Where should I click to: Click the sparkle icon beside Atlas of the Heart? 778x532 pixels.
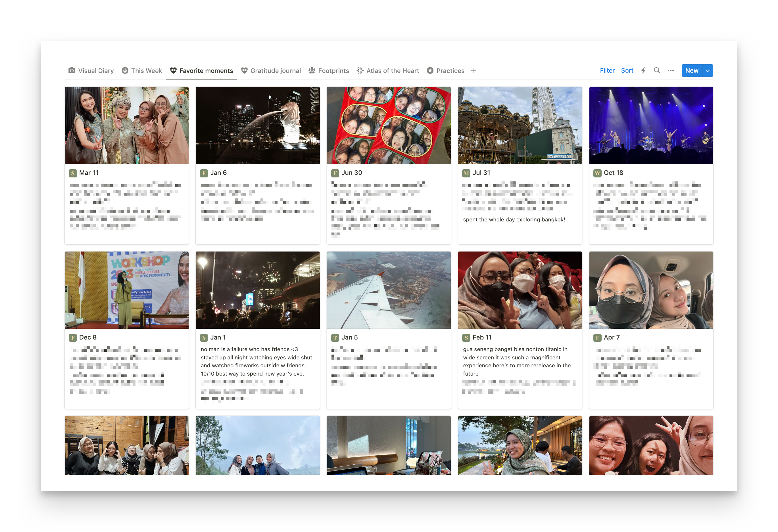click(360, 70)
